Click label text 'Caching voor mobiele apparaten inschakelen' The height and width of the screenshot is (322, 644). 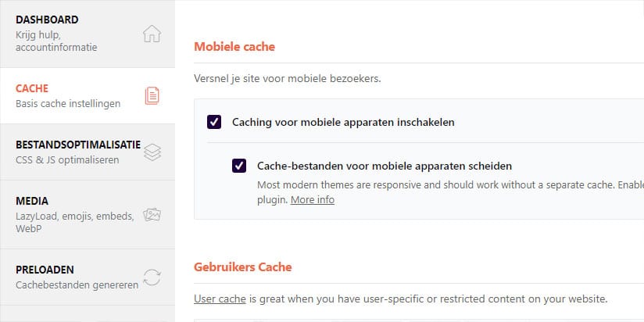(x=343, y=122)
